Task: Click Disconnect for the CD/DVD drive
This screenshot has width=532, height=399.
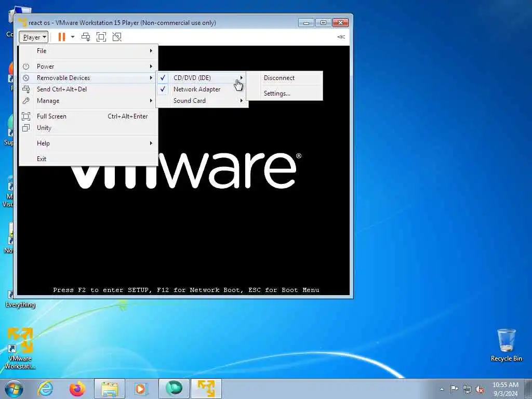Action: pos(285,78)
